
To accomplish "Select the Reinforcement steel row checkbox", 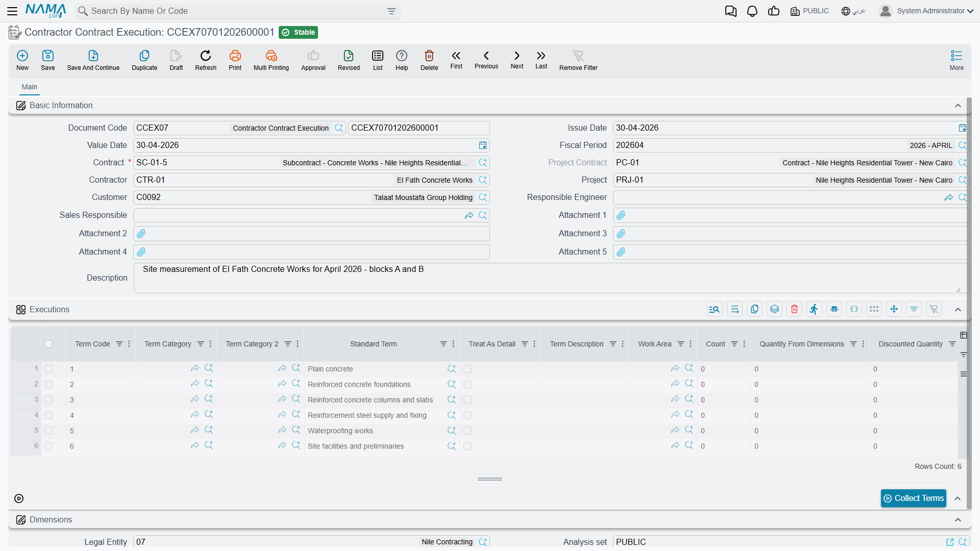I will 48,415.
